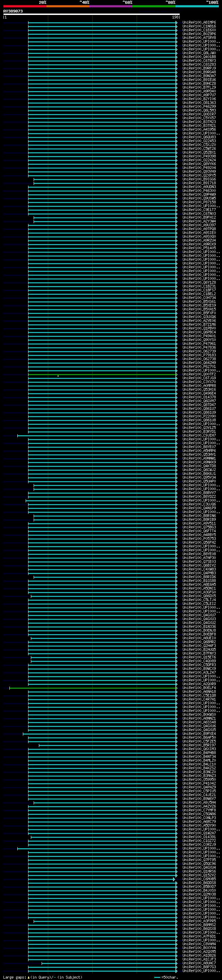Screen dimensions: 222x980
Task: Select hit label UniRef100_C0H734
Action: click(x=199, y=298)
